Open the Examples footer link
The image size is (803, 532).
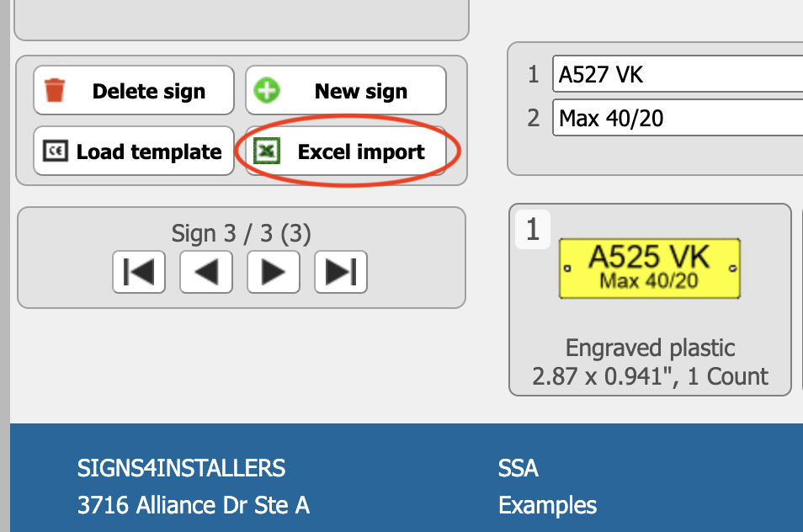547,505
